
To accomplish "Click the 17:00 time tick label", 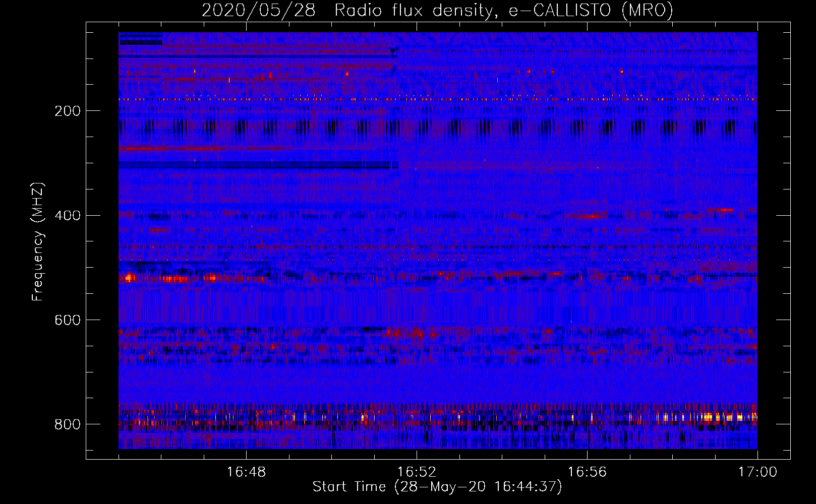I will coord(757,472).
